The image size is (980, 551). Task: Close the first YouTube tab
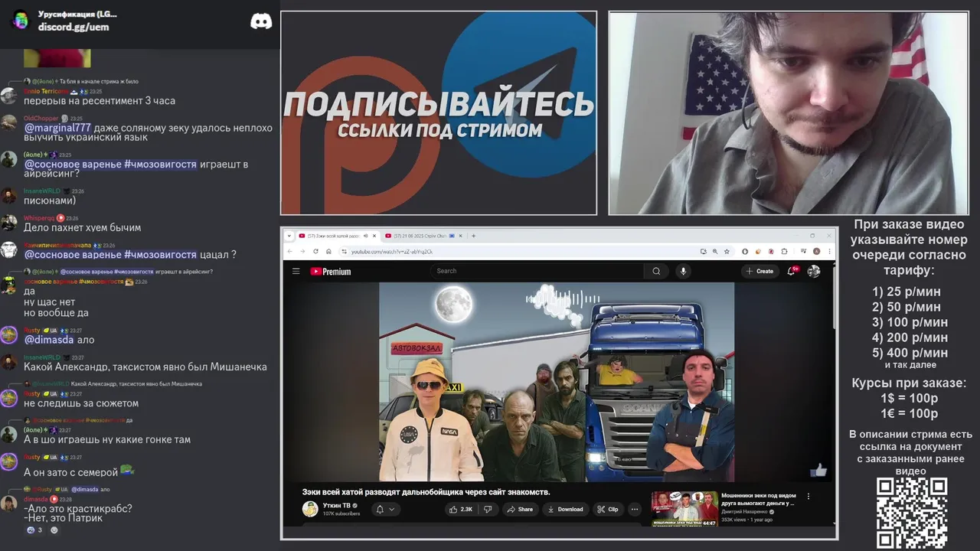pos(374,236)
